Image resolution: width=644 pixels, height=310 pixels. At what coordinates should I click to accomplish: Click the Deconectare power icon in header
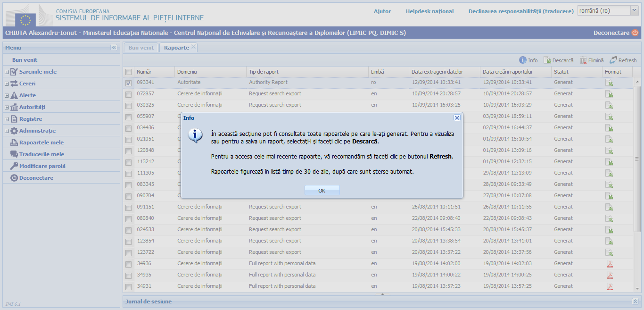pos(635,33)
